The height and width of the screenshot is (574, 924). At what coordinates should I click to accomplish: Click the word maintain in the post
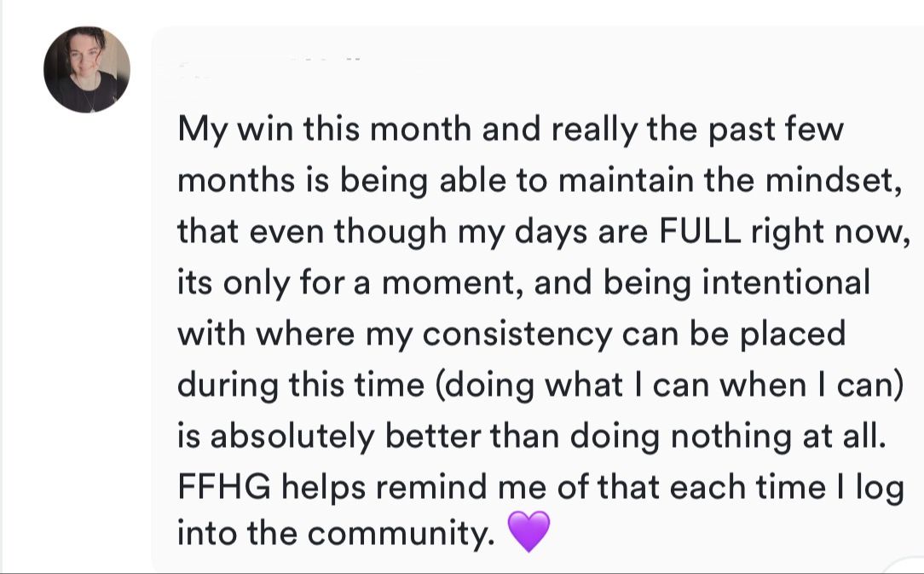626,180
